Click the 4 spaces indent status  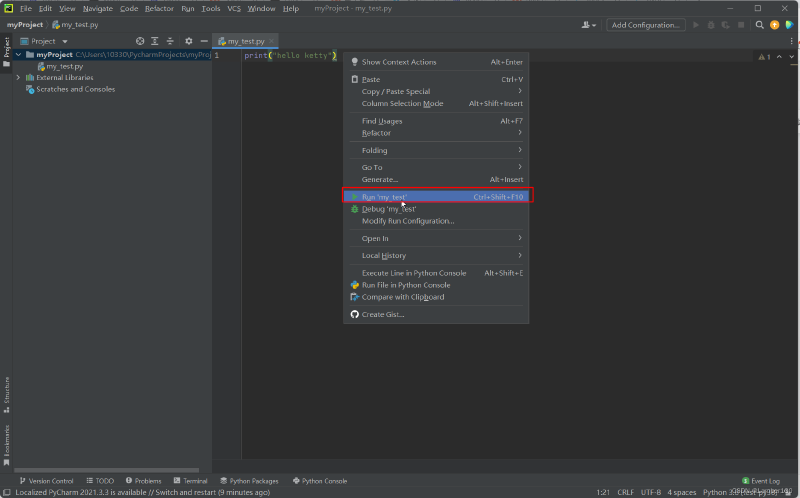(682, 492)
